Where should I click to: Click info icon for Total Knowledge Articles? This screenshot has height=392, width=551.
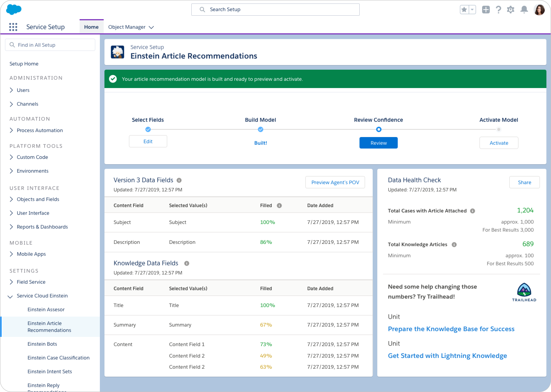click(x=454, y=245)
